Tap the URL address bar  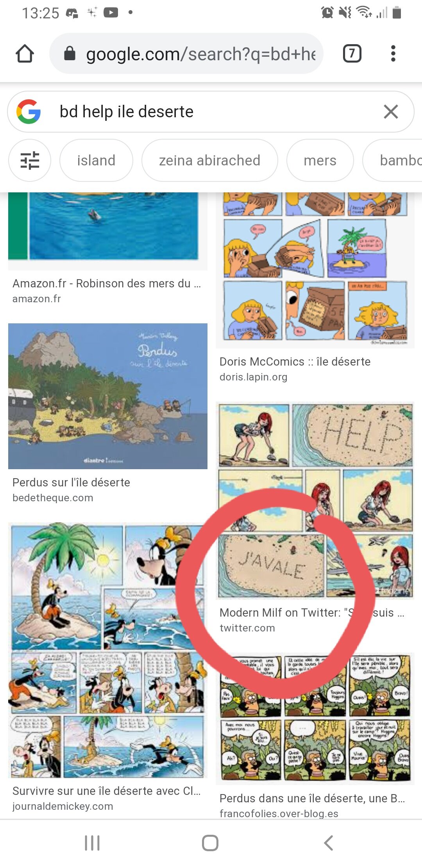click(186, 54)
